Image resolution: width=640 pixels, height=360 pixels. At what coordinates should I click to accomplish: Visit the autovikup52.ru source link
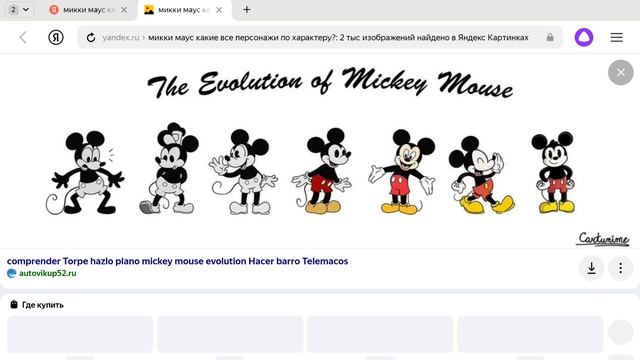click(x=47, y=273)
